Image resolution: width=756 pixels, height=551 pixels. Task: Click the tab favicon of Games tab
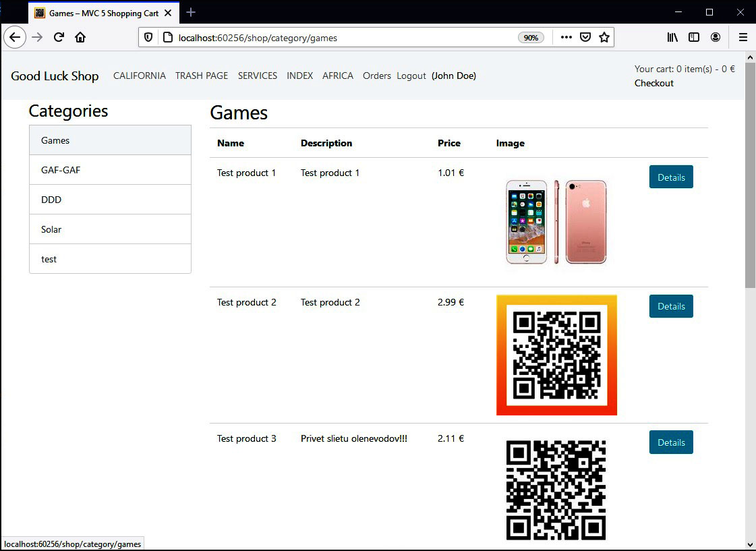click(40, 13)
